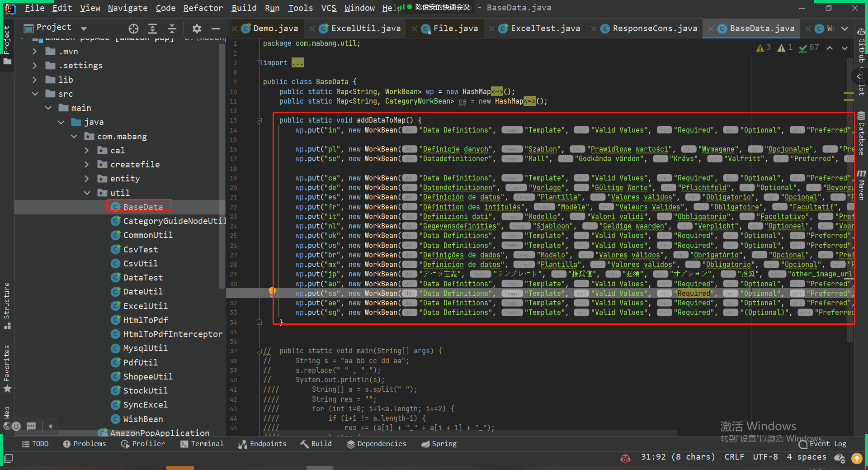Hide the Project panel with minus icon
The image size is (868, 470).
216,29
